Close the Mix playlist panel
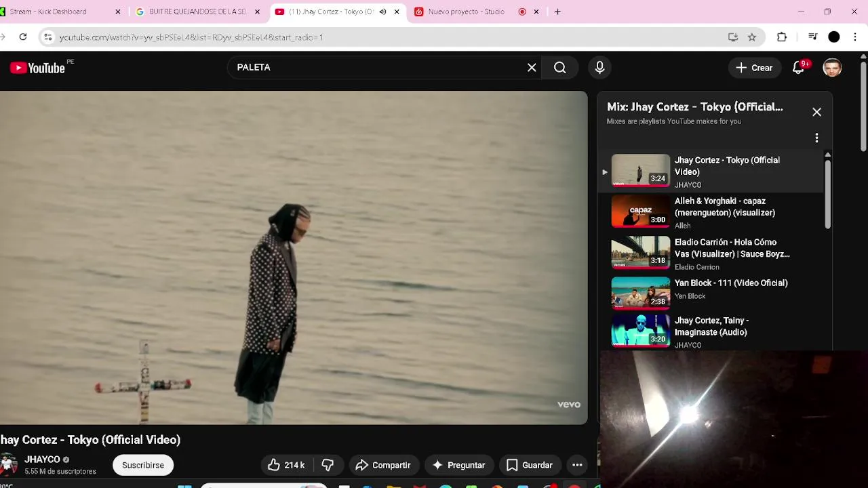Viewport: 868px width, 488px height. [x=816, y=113]
